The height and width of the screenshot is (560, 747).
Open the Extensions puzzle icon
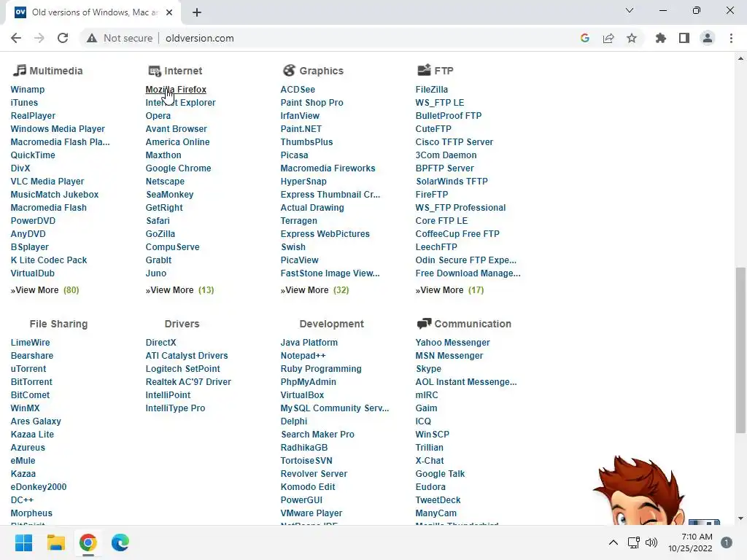pos(661,38)
